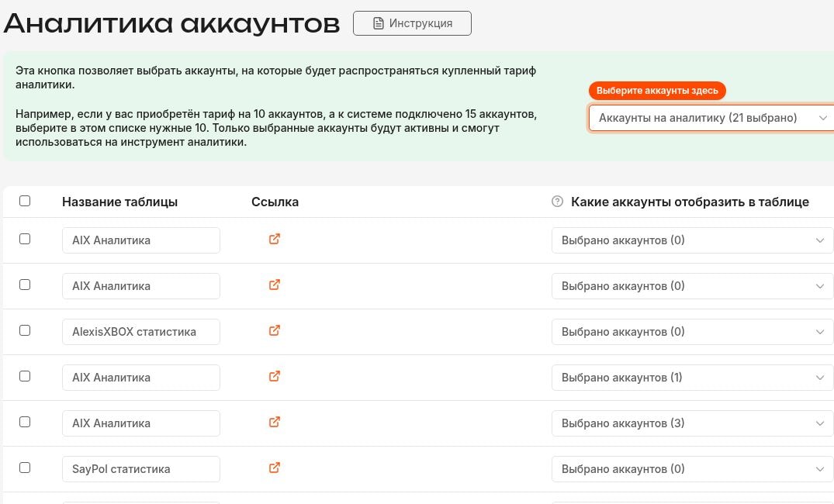Image resolution: width=834 pixels, height=504 pixels.
Task: Open link icon in AIX row with (3) accounts
Action: 275,422
